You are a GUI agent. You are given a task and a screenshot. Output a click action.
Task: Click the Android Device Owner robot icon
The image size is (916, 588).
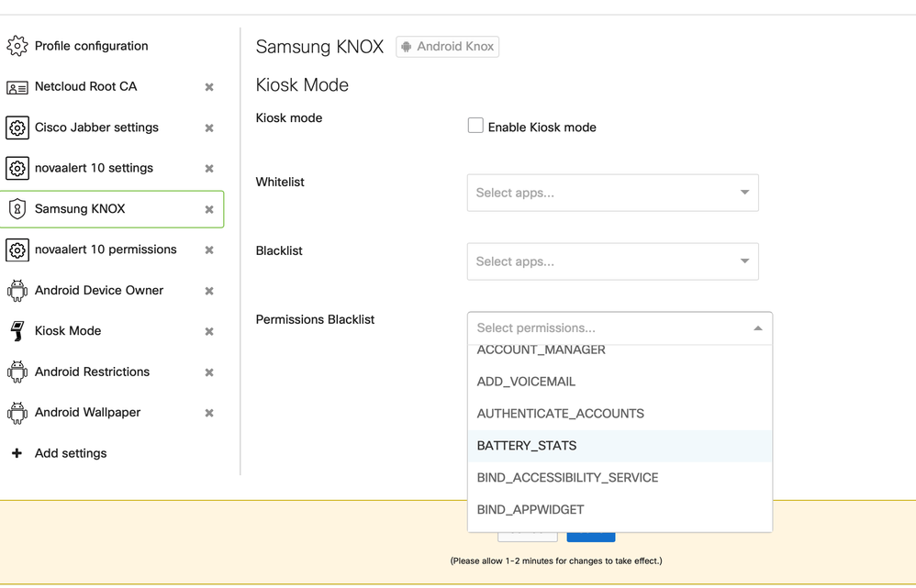point(17,290)
